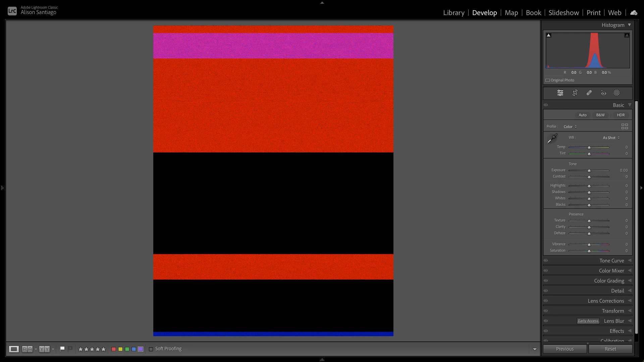This screenshot has height=362, width=644.
Task: Open the Profile Browser grid icon
Action: coord(625,126)
